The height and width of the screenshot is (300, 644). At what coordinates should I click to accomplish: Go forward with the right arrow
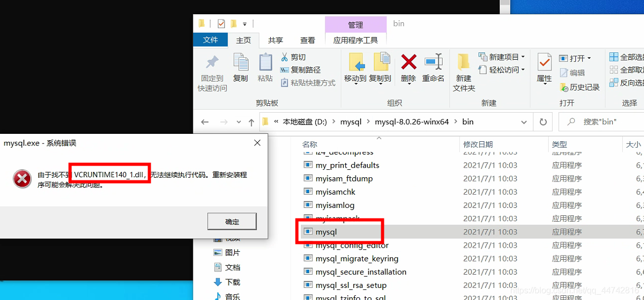223,122
